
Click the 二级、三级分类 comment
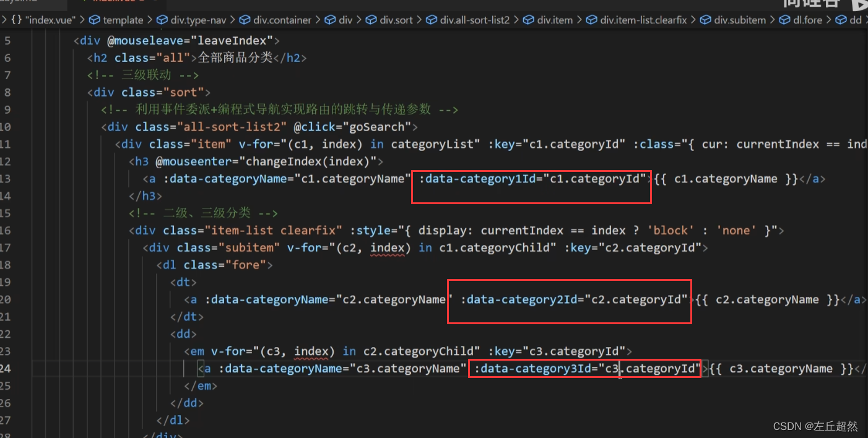[202, 213]
